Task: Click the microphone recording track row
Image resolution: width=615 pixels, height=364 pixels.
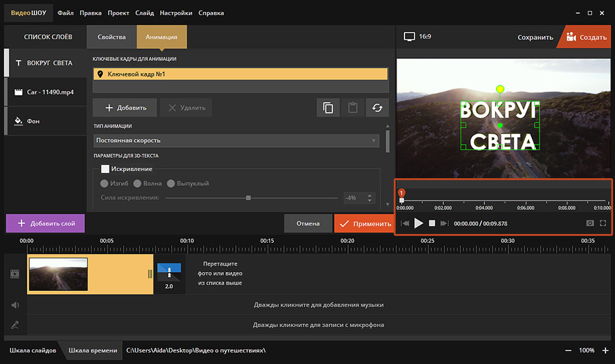Action: coord(318,325)
